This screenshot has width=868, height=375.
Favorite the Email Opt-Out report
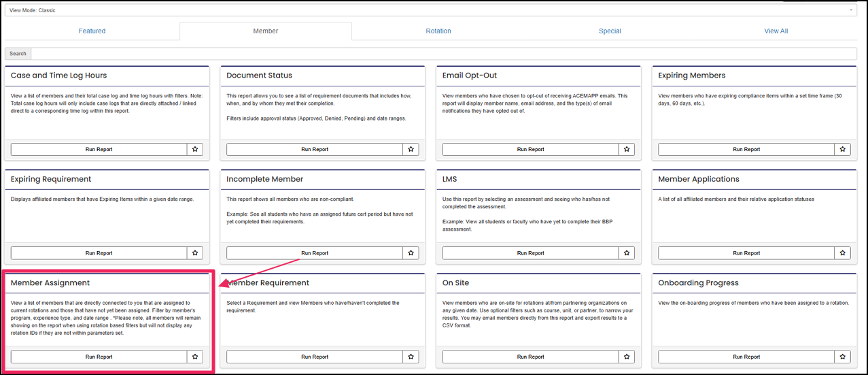627,149
